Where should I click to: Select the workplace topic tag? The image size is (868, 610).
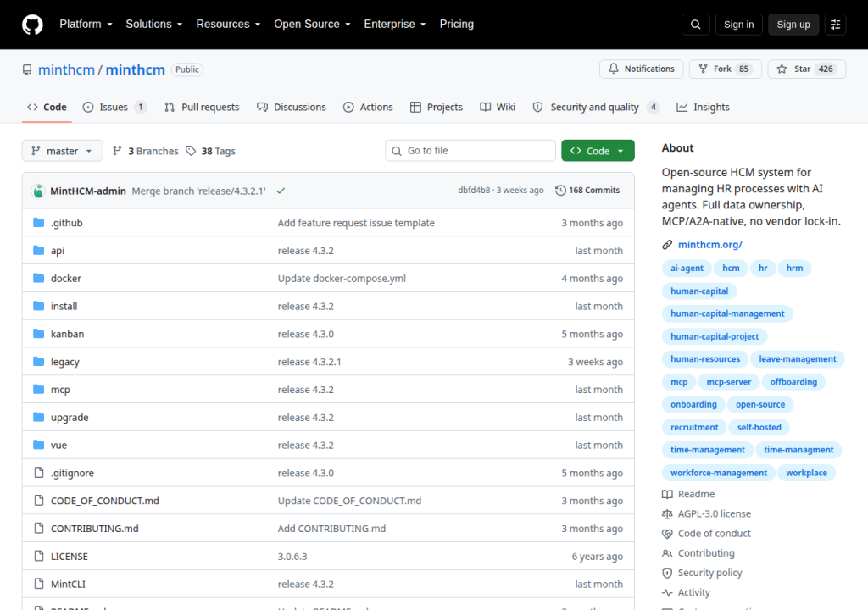coord(806,473)
